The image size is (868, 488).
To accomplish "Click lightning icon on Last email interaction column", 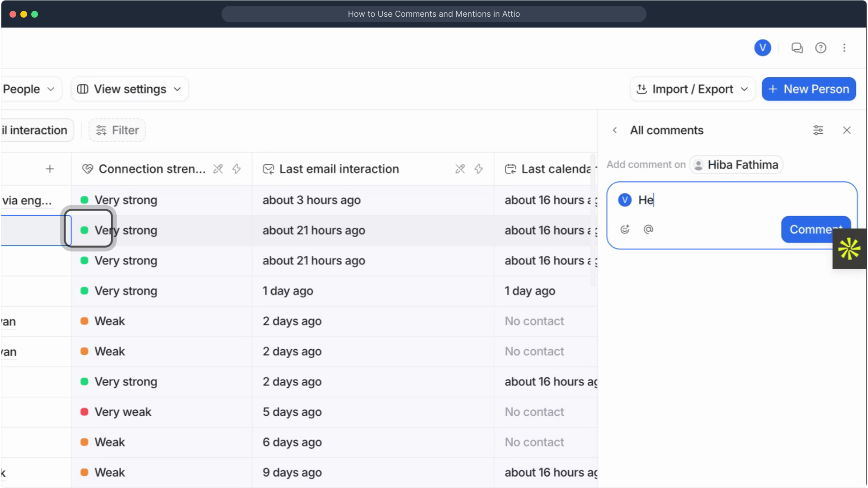I will pyautogui.click(x=479, y=169).
